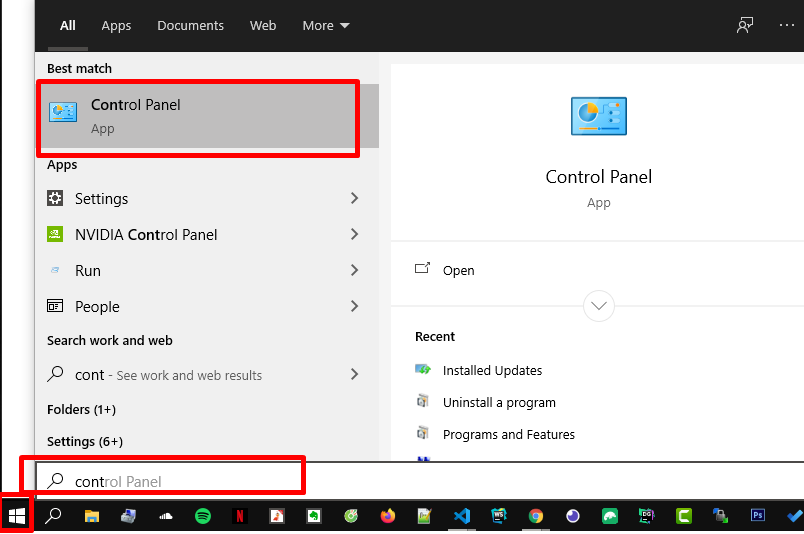The width and height of the screenshot is (804, 534).
Task: Open Programs and Features recent item
Action: click(509, 434)
